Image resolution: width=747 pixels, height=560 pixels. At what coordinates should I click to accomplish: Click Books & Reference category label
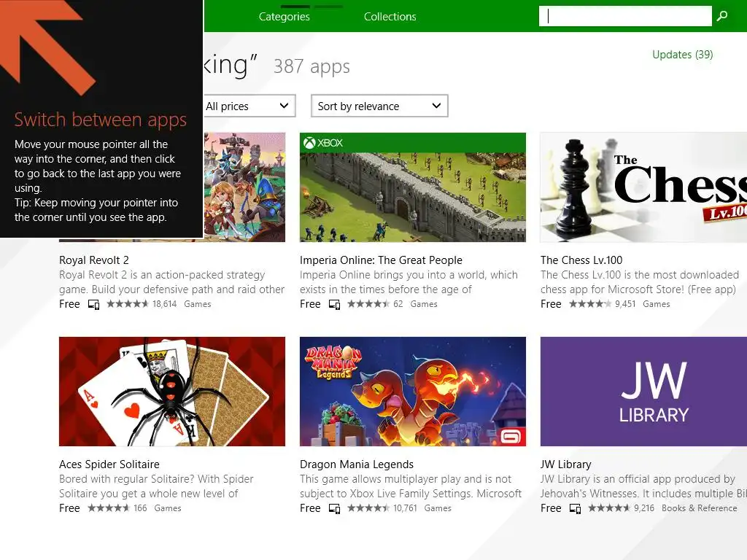click(x=699, y=508)
